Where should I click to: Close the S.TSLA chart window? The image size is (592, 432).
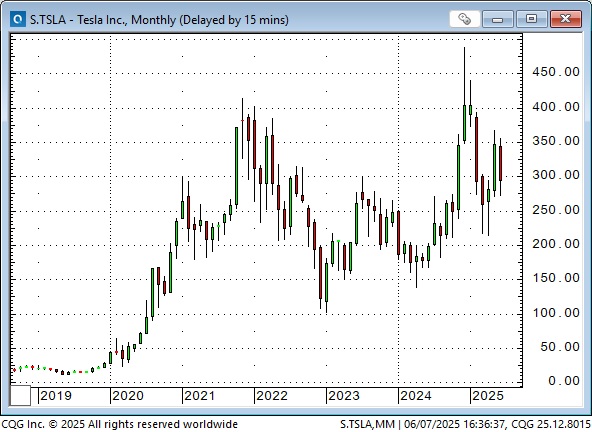click(566, 19)
